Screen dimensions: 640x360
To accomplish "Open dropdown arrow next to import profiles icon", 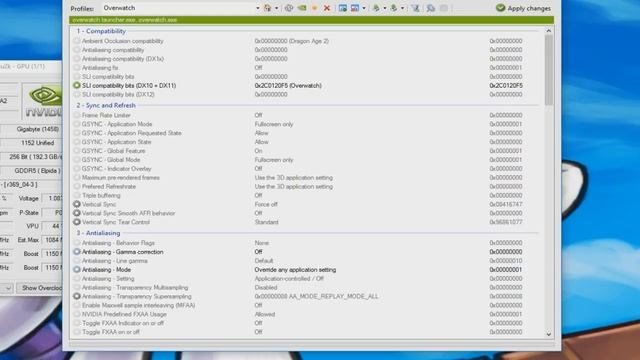I will 402,8.
